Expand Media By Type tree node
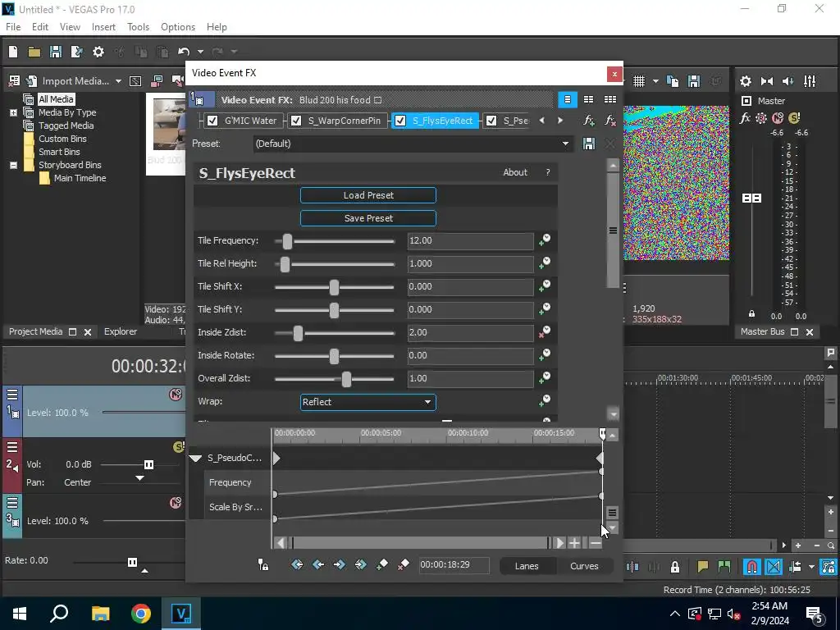Viewport: 840px width, 630px height. pos(13,112)
